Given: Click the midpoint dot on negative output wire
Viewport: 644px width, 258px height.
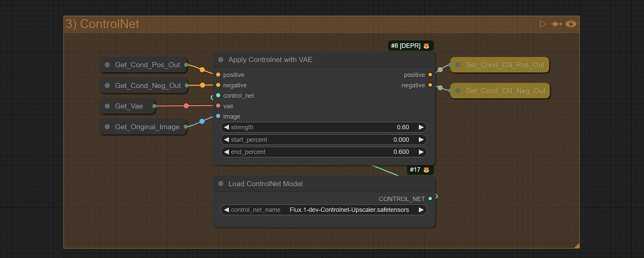Looking at the screenshot, I should pos(440,88).
